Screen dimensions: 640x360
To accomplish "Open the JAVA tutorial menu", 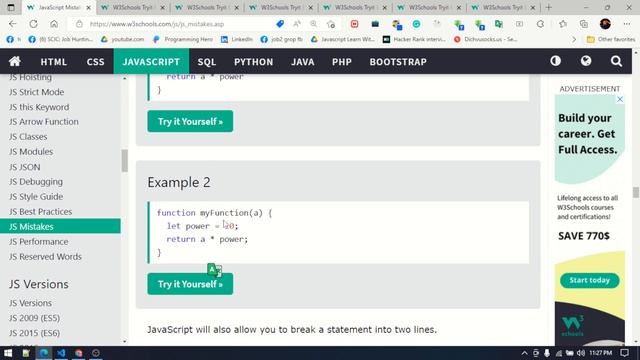I will tap(302, 62).
